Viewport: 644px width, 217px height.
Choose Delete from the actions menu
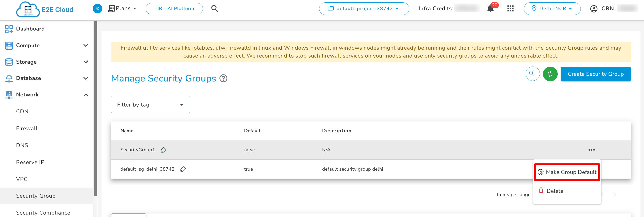[555, 191]
